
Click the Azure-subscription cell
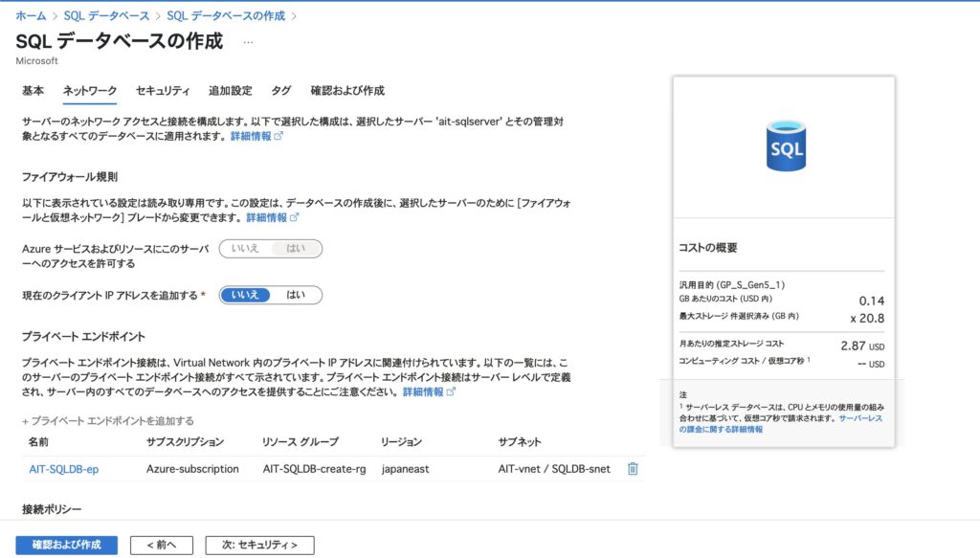(192, 469)
